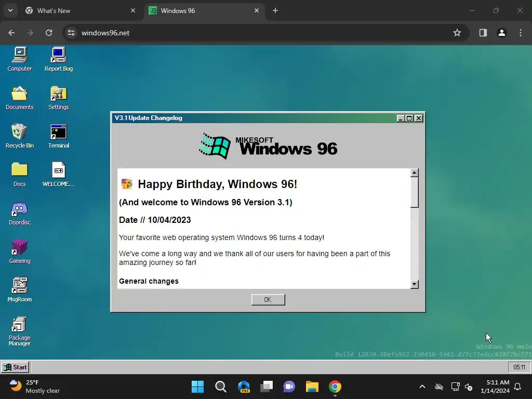The image size is (532, 399).
Task: Open the weather widget 25°F
Action: point(35,387)
